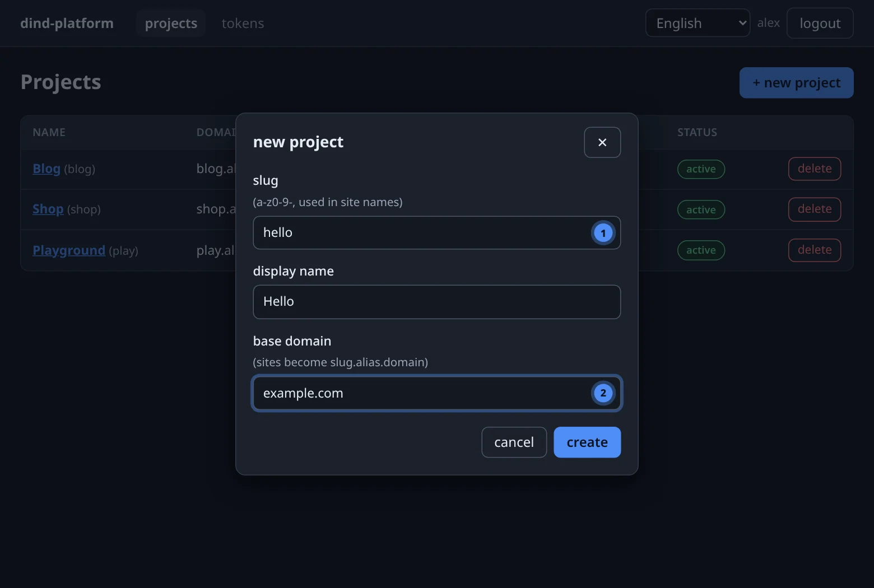The height and width of the screenshot is (588, 874).
Task: Delete the Playground project
Action: (x=815, y=250)
